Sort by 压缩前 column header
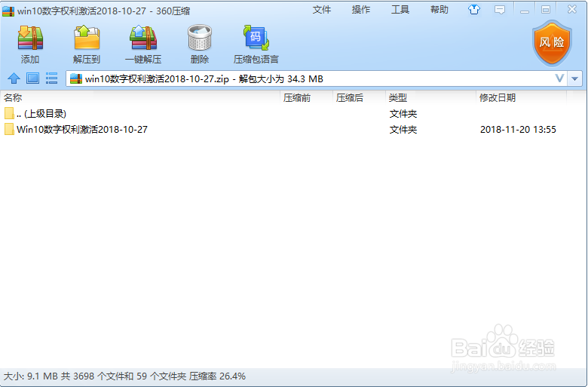The width and height of the screenshot is (588, 387). [306, 98]
